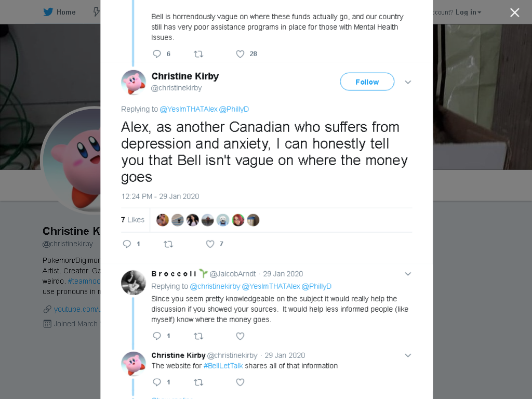The height and width of the screenshot is (399, 532).
Task: Open Twitter bird Home icon
Action: click(48, 12)
